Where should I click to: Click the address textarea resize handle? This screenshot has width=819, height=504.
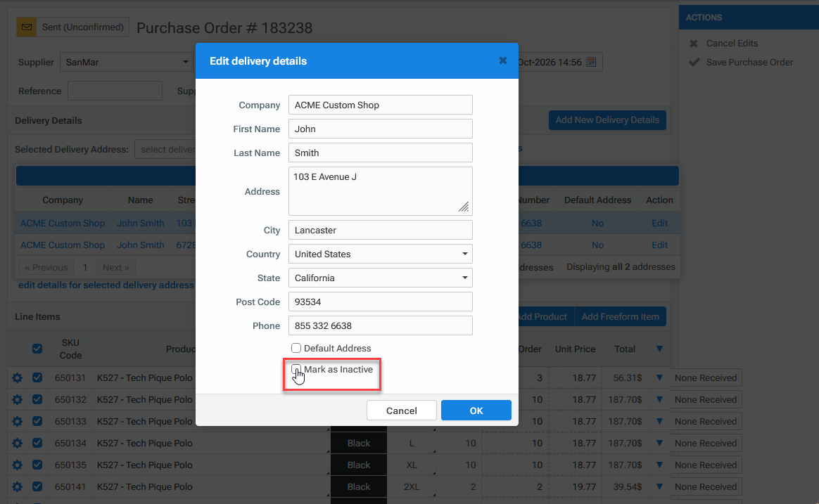click(464, 207)
